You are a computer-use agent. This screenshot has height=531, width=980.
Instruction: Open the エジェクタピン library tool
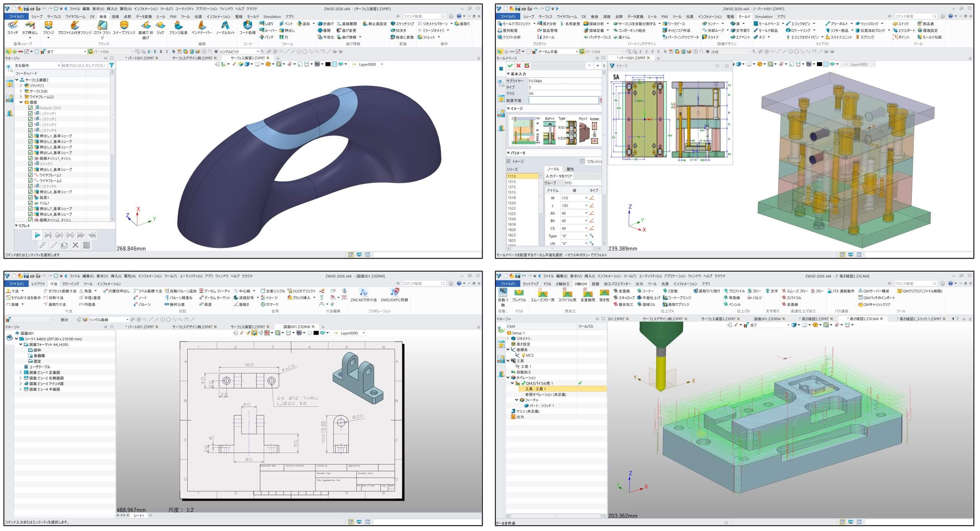tap(802, 24)
